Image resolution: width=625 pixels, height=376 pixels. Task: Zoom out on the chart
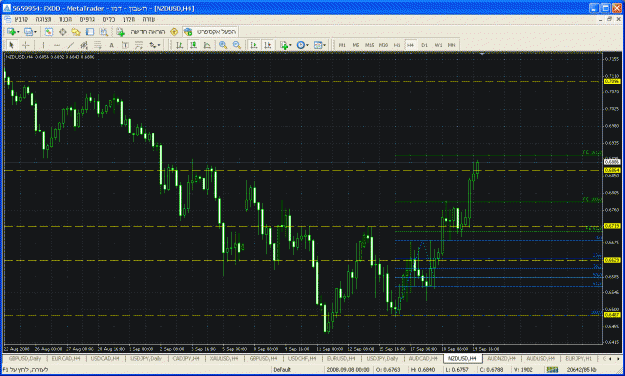point(237,45)
